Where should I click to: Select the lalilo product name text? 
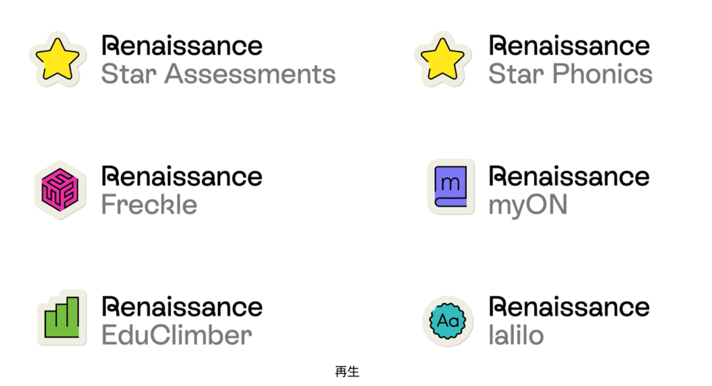coord(516,336)
